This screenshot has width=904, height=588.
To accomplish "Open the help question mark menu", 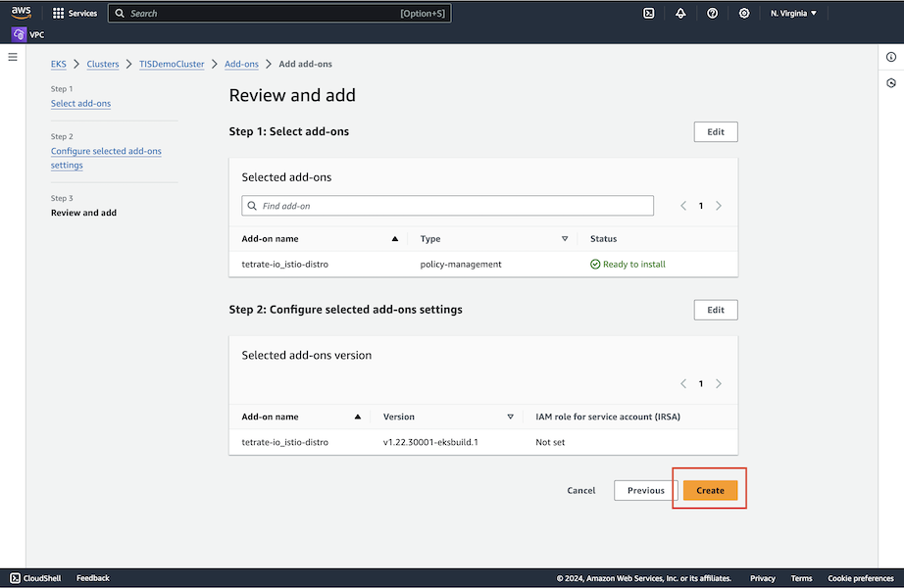I will click(x=712, y=14).
